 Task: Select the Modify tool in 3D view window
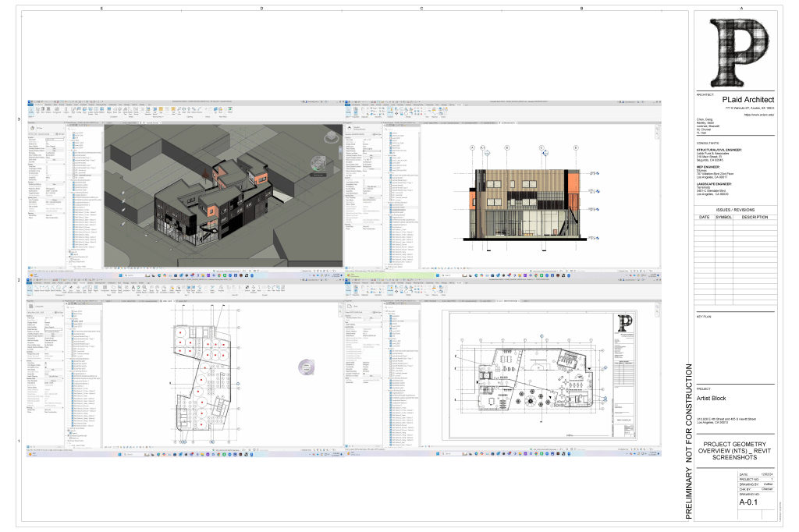[x=30, y=112]
